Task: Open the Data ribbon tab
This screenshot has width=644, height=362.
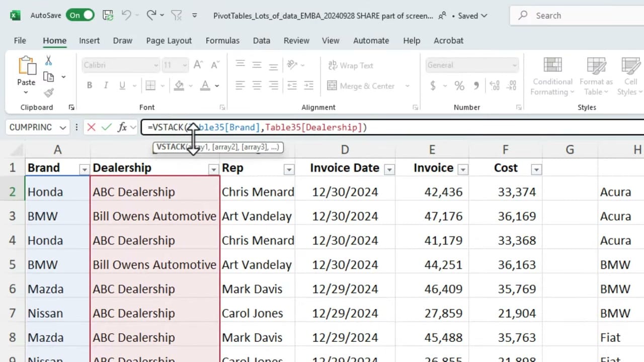Action: [x=261, y=41]
